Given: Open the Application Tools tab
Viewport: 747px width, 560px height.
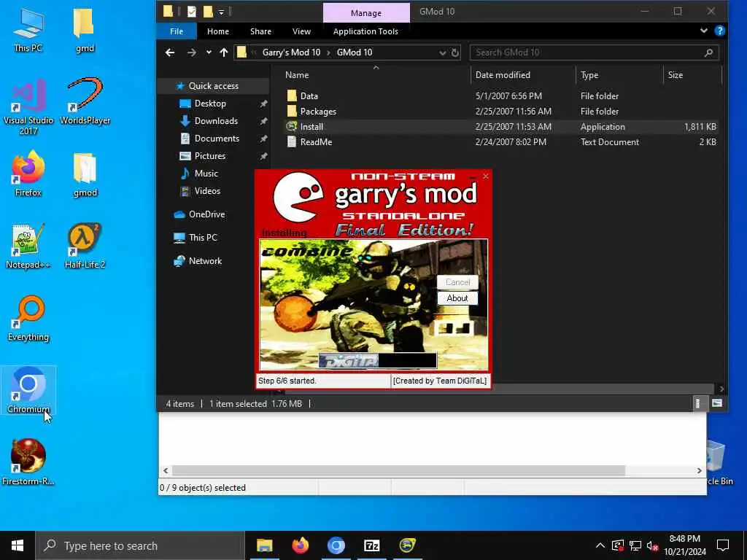Looking at the screenshot, I should coord(365,31).
